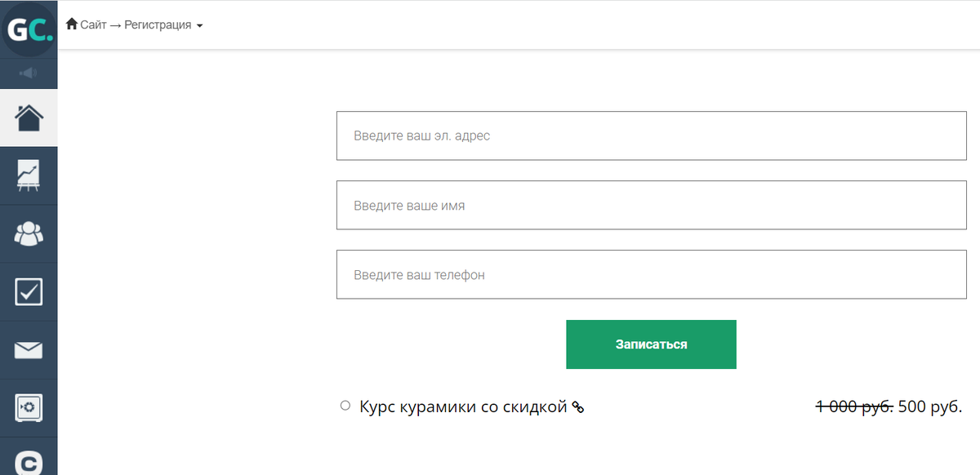This screenshot has height=475, width=980.
Task: Go to Сайт in the breadcrumb
Action: coord(93,24)
